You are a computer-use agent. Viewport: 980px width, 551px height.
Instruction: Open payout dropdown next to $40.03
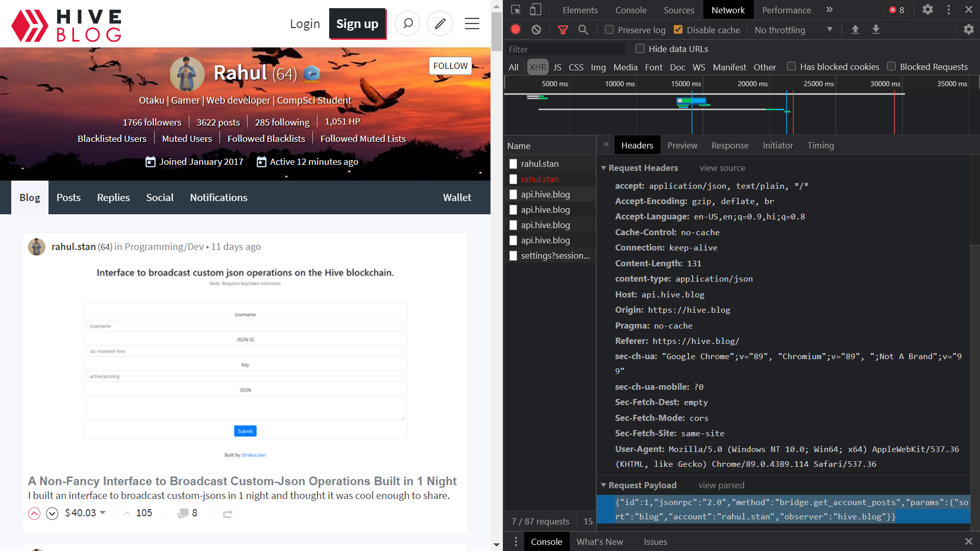click(103, 513)
